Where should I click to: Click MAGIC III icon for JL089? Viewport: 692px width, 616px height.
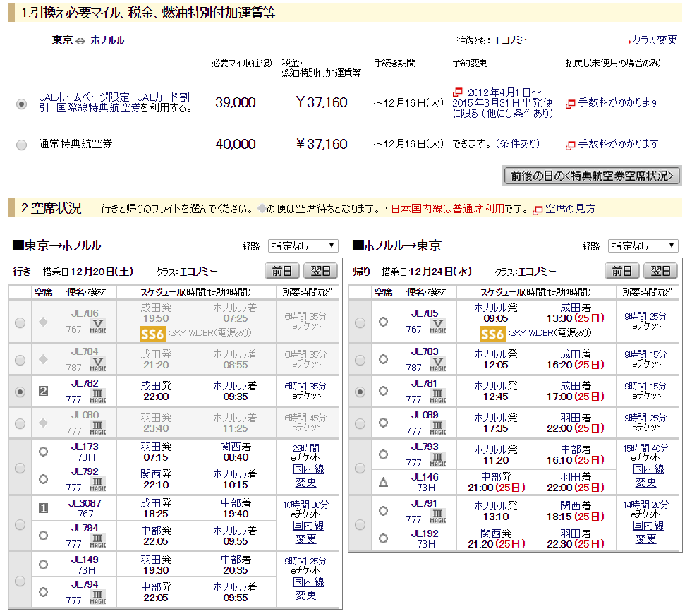click(438, 428)
